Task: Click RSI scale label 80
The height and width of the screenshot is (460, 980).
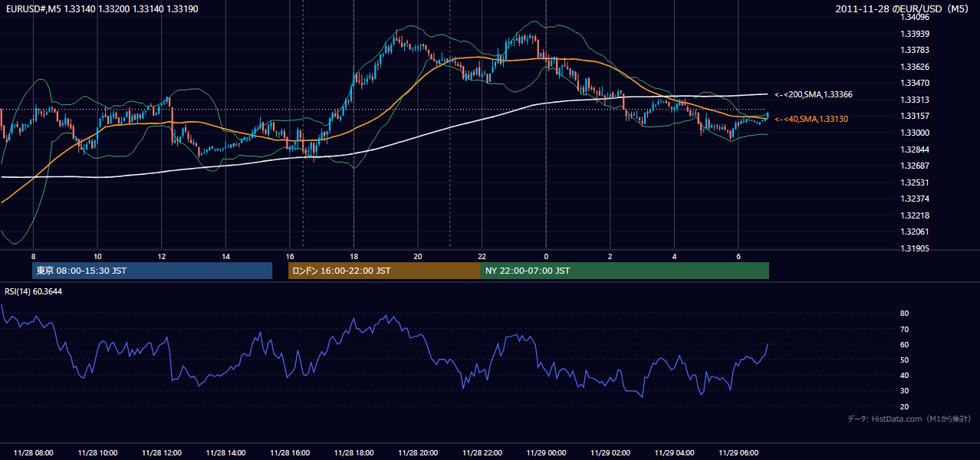Action: tap(905, 314)
